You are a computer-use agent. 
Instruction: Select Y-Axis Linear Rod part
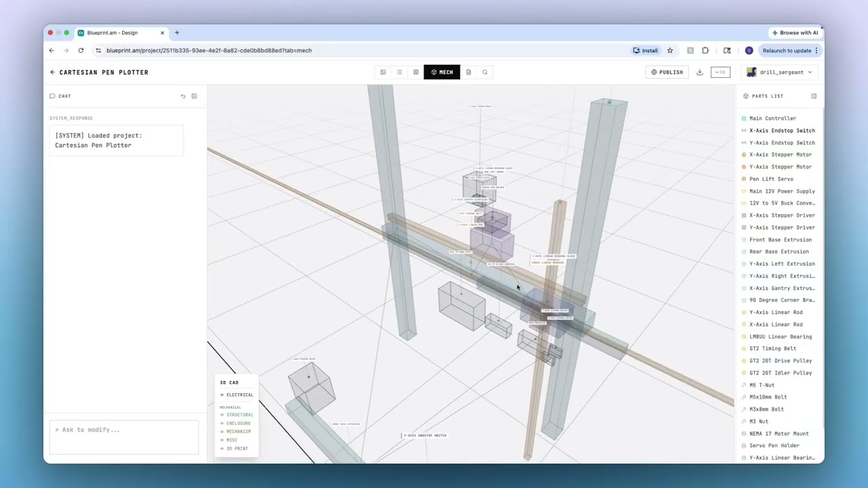(776, 312)
